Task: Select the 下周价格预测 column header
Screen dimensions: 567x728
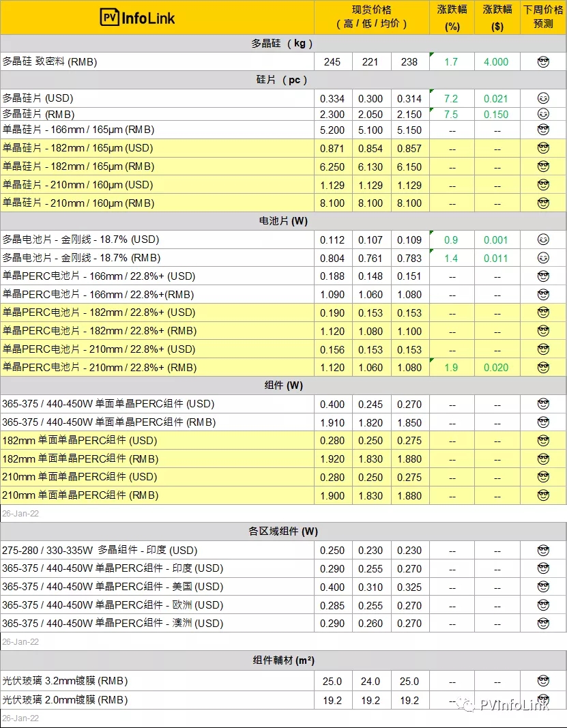Action: (x=543, y=17)
